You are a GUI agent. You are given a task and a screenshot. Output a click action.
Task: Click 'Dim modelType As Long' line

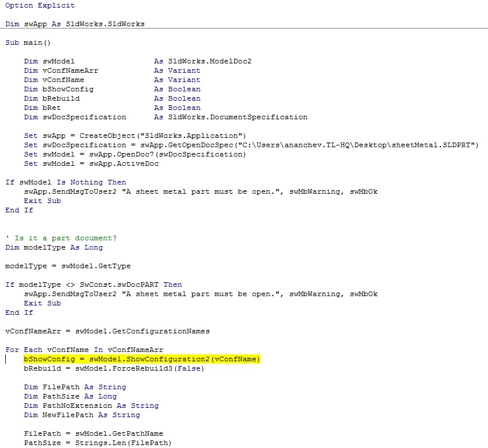(x=54, y=247)
